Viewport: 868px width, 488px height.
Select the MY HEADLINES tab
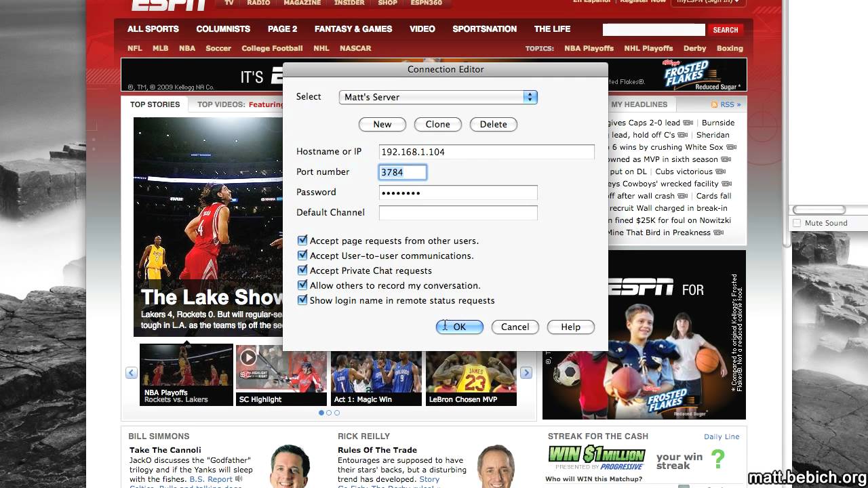tap(639, 104)
